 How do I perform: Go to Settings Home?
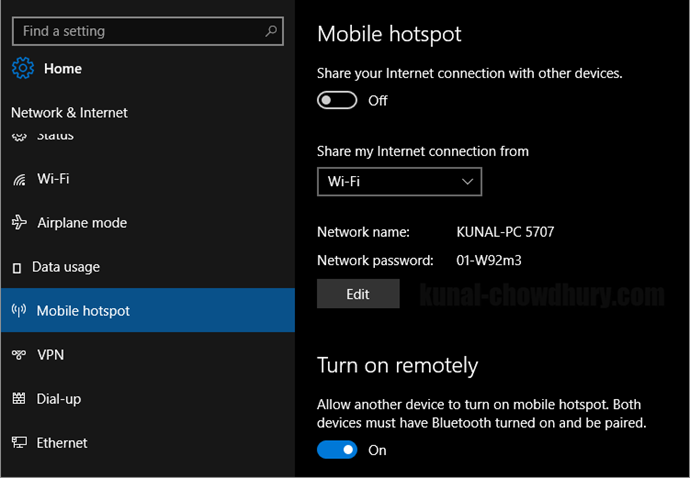click(47, 68)
